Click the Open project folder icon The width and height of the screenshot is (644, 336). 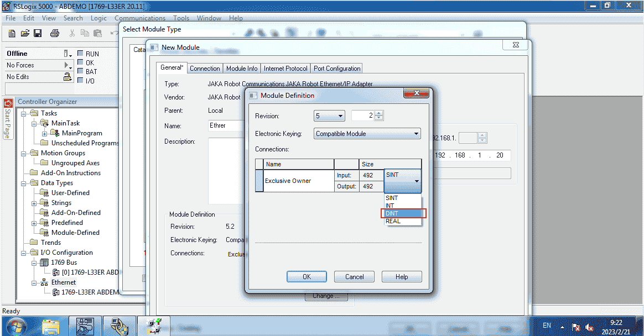pos(25,34)
